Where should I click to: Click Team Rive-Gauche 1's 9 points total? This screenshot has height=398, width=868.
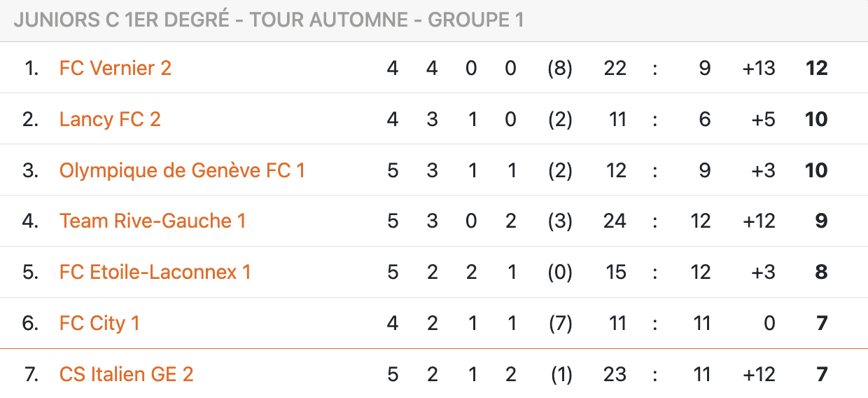822,221
